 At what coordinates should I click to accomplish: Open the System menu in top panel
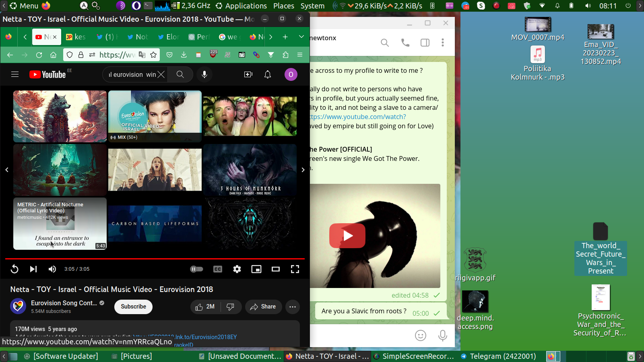(x=312, y=6)
